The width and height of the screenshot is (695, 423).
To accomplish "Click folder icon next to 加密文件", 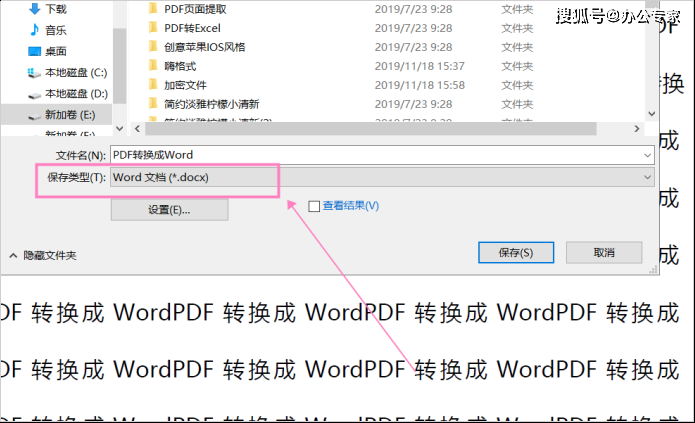I will pyautogui.click(x=153, y=85).
